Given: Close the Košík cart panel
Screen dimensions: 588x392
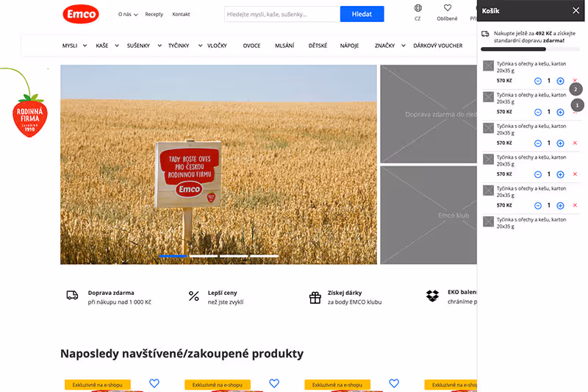Looking at the screenshot, I should (x=576, y=10).
